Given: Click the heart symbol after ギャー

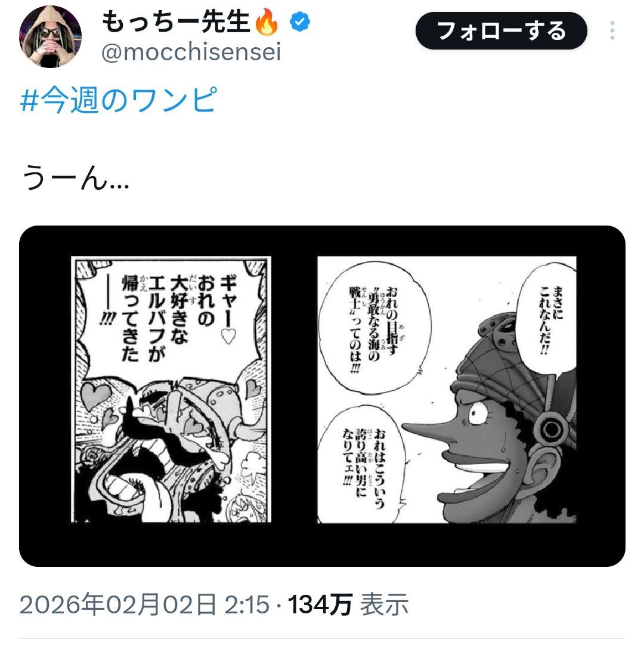Looking at the screenshot, I should tap(228, 336).
